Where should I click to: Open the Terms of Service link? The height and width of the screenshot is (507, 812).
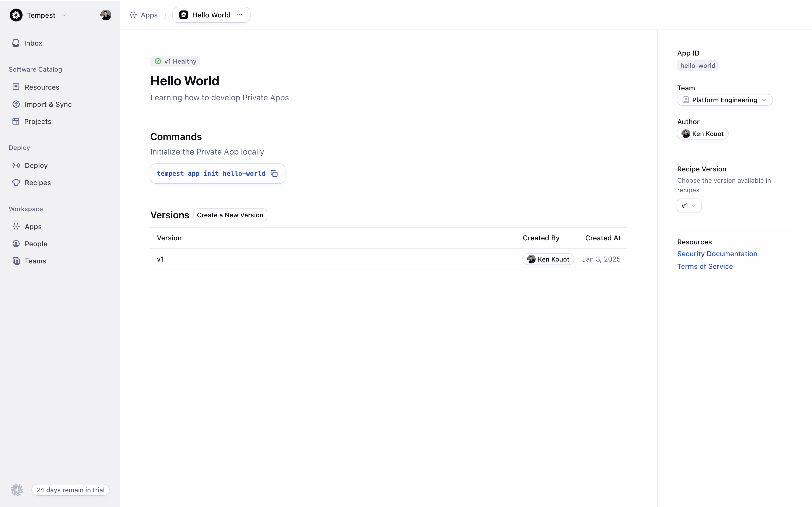[705, 266]
